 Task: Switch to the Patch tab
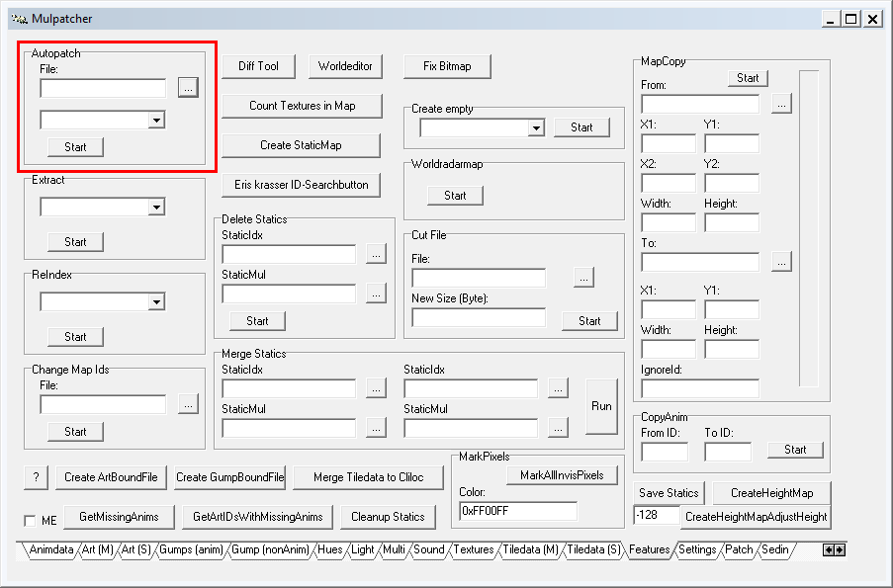point(739,549)
